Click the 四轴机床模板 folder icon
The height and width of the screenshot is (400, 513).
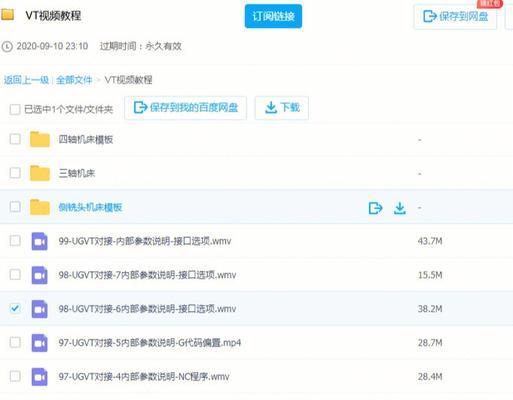40,139
